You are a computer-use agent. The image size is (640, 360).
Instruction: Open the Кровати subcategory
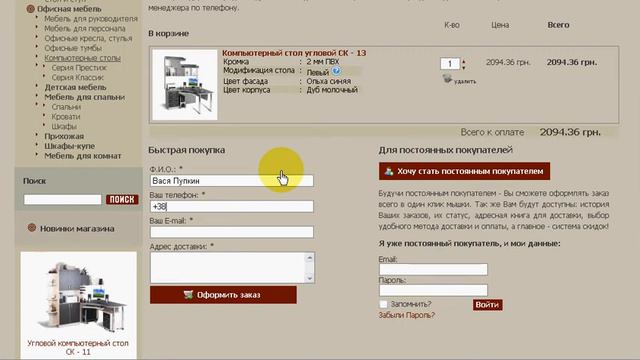[x=66, y=117]
